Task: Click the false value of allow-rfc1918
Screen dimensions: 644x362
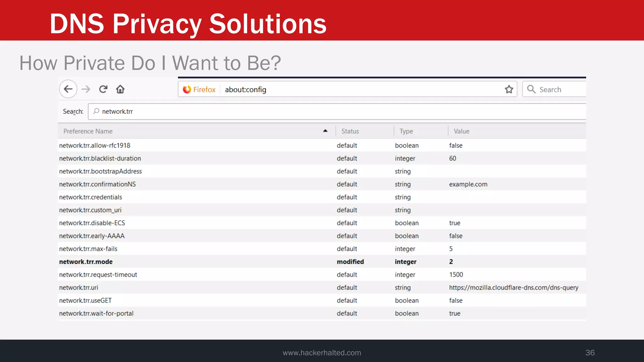Action: pos(456,145)
